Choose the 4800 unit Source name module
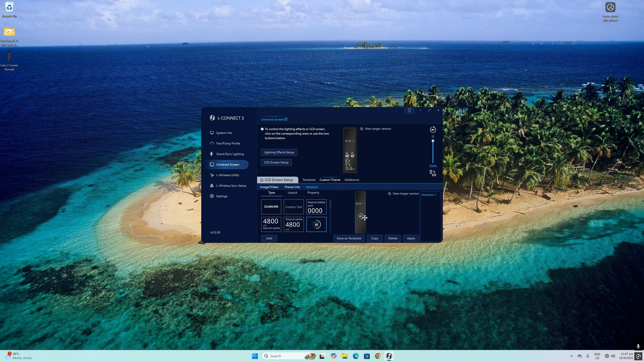 [271, 224]
